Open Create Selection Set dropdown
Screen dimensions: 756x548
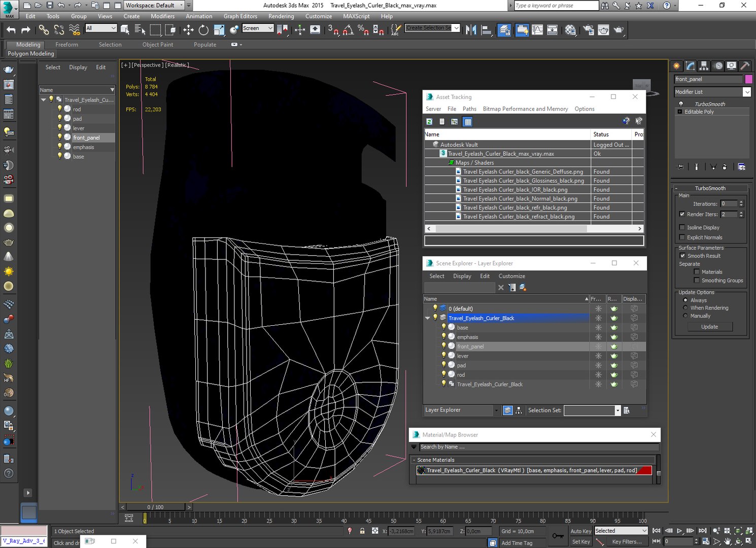(x=457, y=28)
